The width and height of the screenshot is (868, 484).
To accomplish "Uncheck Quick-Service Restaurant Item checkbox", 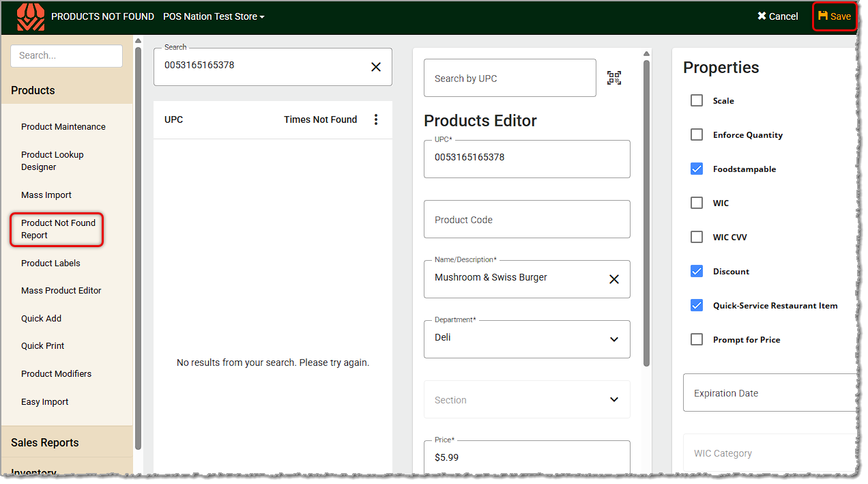I will pyautogui.click(x=697, y=305).
